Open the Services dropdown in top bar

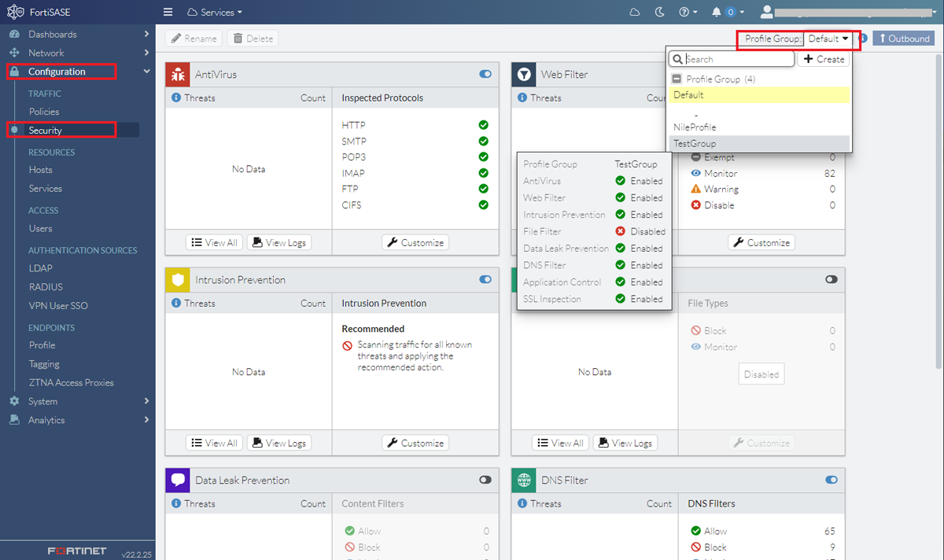point(215,12)
